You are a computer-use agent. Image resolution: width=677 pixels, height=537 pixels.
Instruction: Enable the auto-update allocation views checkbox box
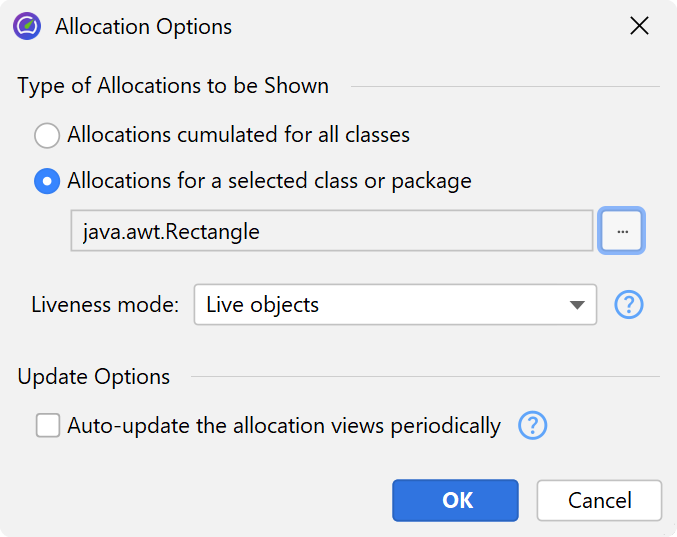coord(48,426)
